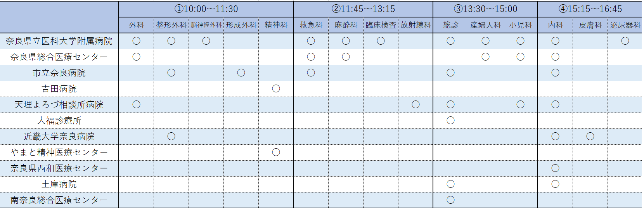The width and height of the screenshot is (644, 208).
Task: Click the circle for 市立奈良病院 under 形成外科
Action: click(241, 73)
